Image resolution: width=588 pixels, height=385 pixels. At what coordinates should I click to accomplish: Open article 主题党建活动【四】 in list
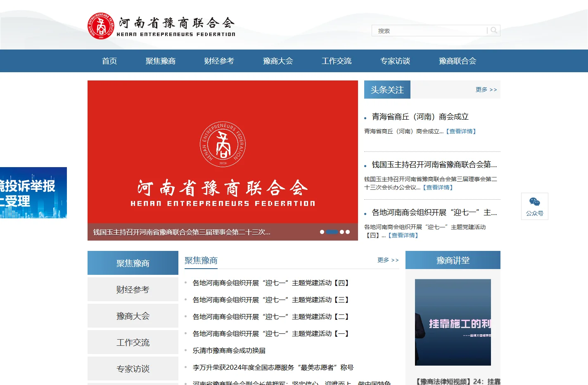(272, 283)
